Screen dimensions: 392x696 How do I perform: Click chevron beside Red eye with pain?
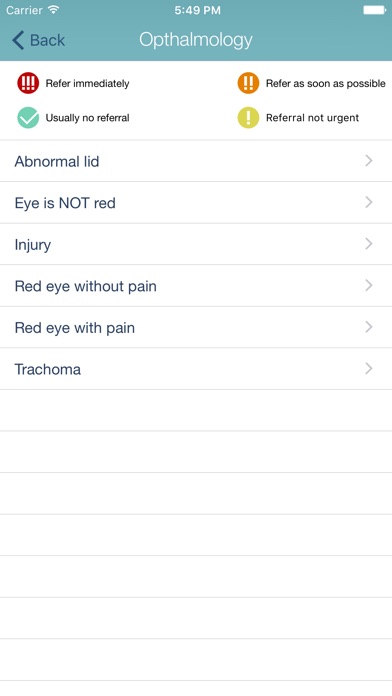pos(368,327)
